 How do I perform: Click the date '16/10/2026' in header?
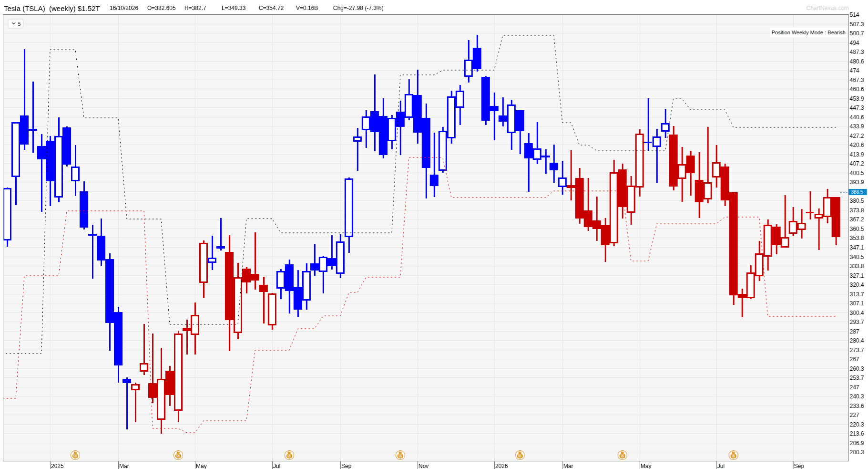click(x=124, y=8)
